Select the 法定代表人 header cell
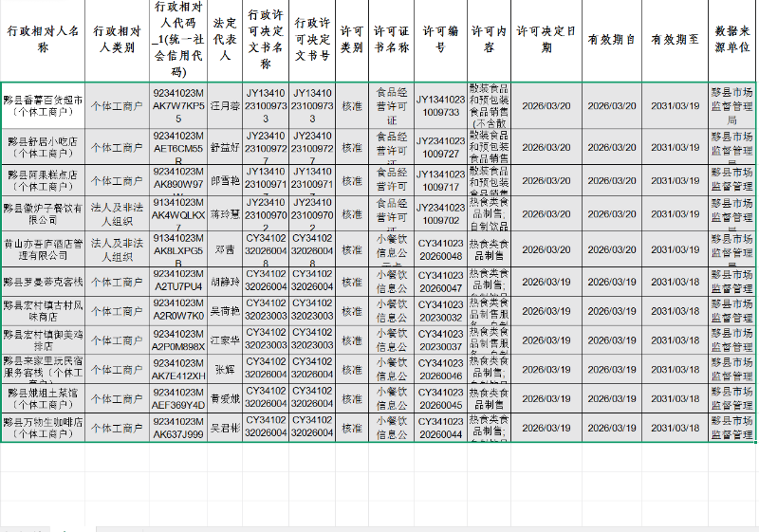Image resolution: width=759 pixels, height=532 pixels. [225, 39]
